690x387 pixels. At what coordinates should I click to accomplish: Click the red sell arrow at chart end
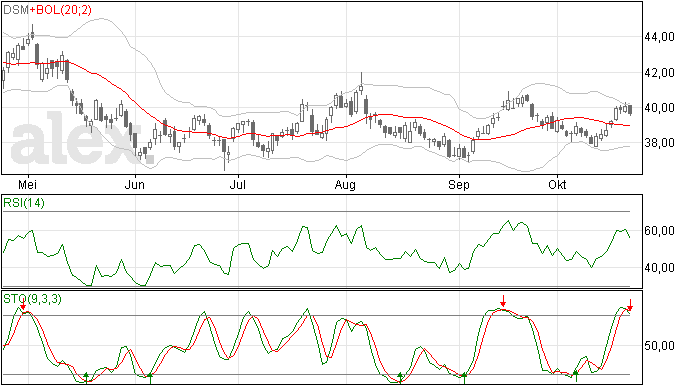click(630, 305)
